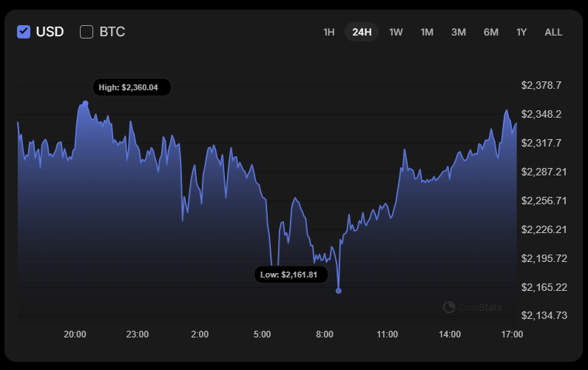Click the high price point marker
588x370 pixels.
[86, 103]
